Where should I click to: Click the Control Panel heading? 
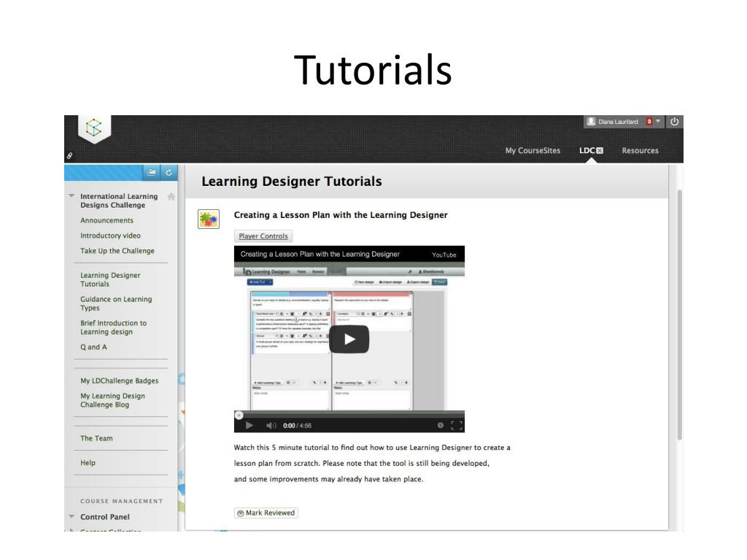[105, 517]
